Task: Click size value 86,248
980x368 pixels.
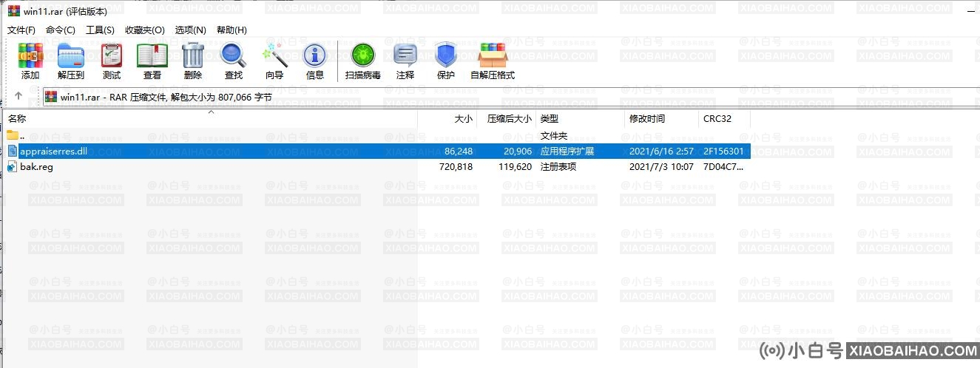Action: [459, 151]
